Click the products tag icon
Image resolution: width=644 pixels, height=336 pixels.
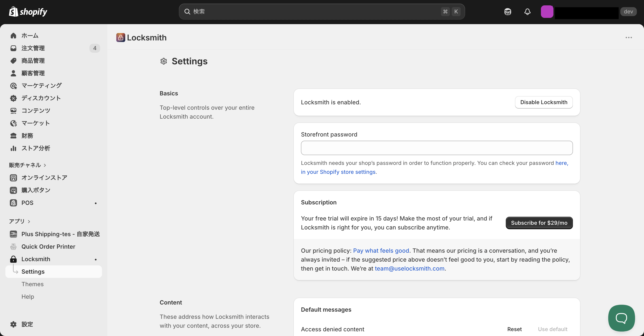click(x=13, y=61)
